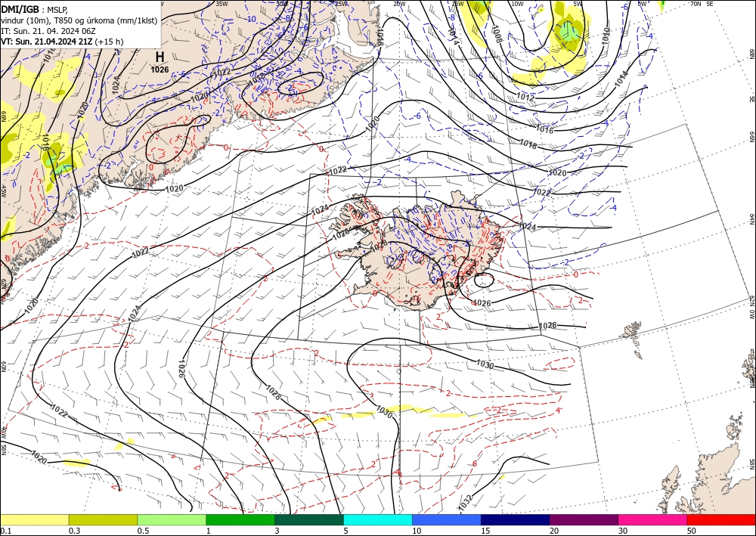756x536 pixels.
Task: Select the pink 30–50 legend swatch
Action: tap(653, 519)
